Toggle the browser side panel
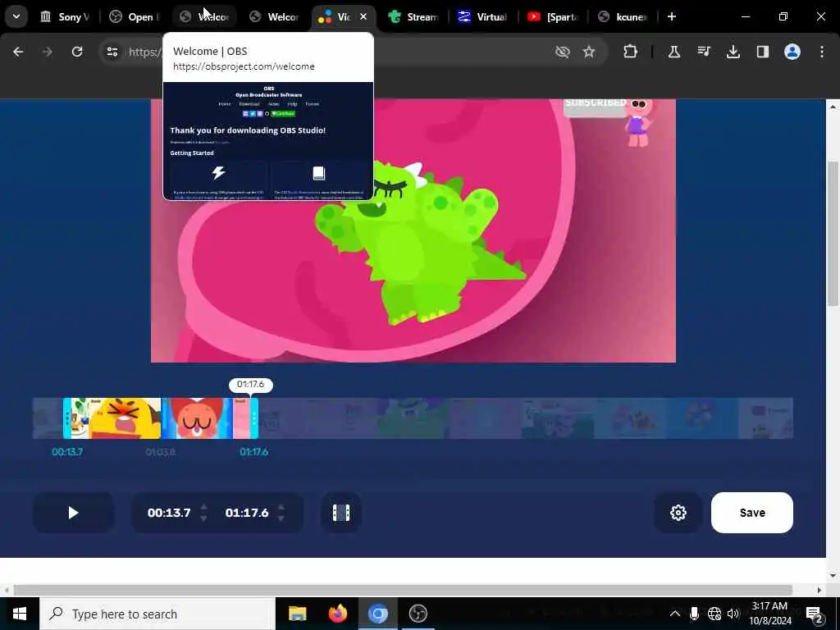The height and width of the screenshot is (630, 840). tap(762, 52)
